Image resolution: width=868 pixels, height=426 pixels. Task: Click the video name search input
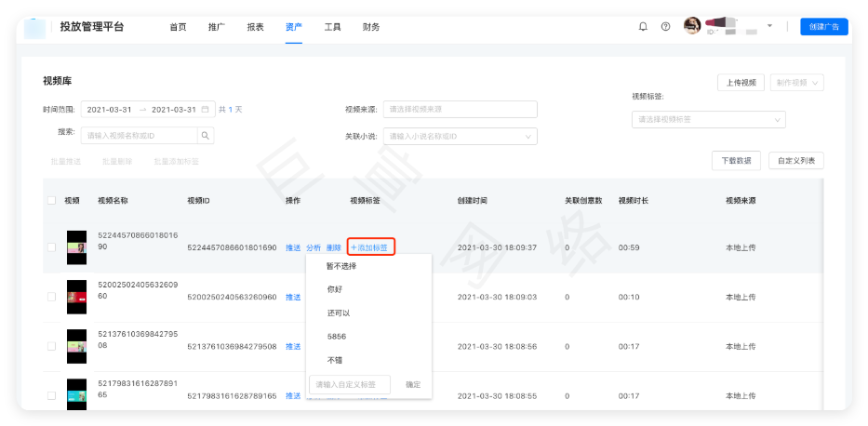coord(140,136)
